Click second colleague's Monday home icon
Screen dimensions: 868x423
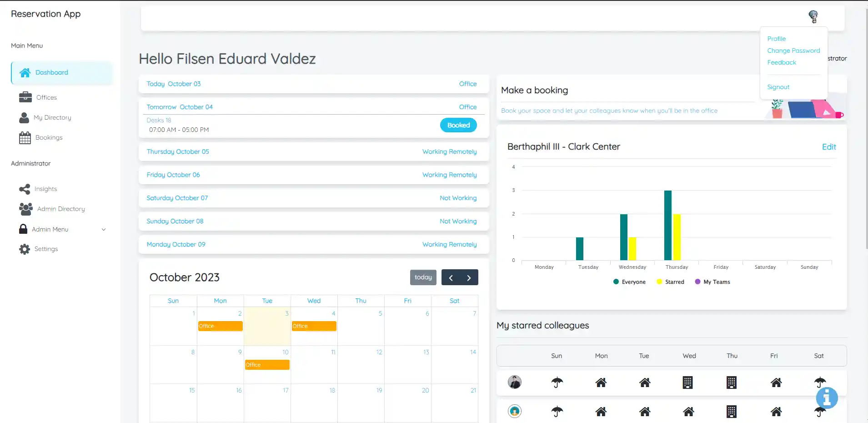coord(601,412)
